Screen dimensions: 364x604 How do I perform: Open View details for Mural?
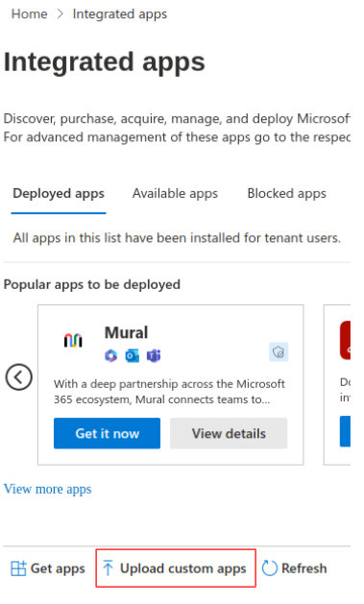coord(229,433)
